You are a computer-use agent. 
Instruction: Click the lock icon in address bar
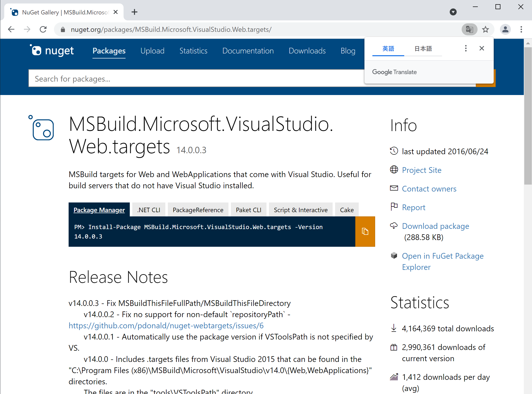[x=63, y=30]
